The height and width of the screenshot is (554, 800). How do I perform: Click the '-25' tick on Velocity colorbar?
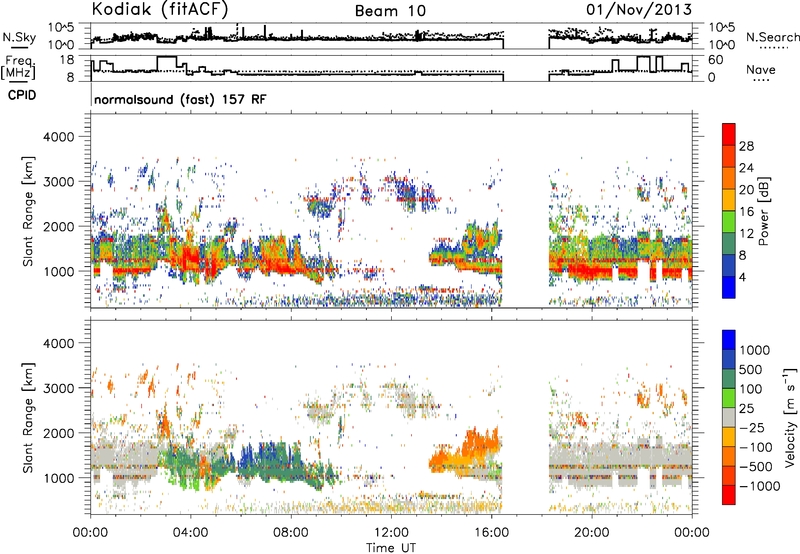(x=752, y=427)
